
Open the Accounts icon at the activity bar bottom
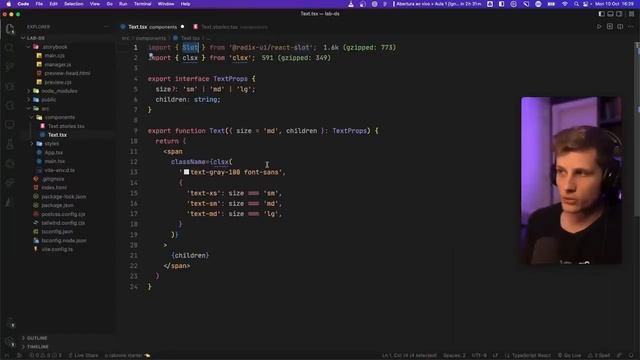(10, 324)
